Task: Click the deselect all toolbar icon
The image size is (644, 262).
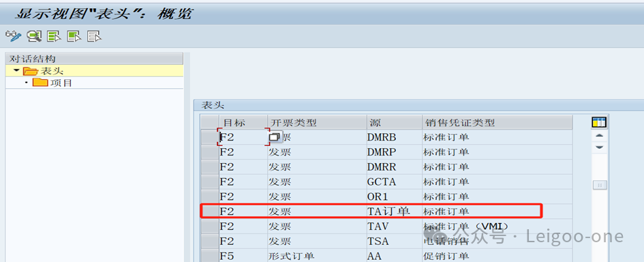Action: (x=95, y=36)
